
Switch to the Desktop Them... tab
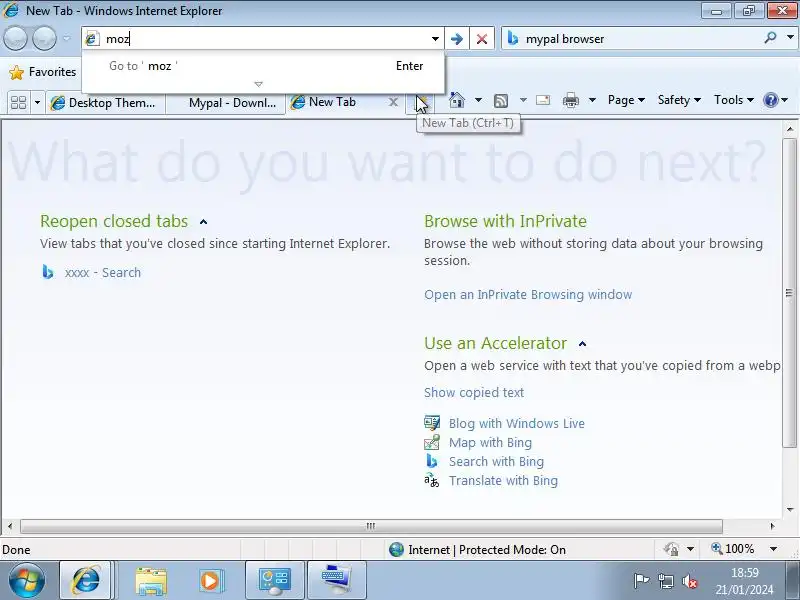(105, 103)
